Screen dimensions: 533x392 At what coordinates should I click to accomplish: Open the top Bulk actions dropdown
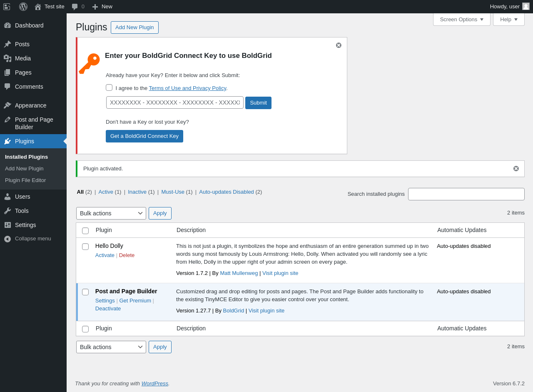(111, 213)
